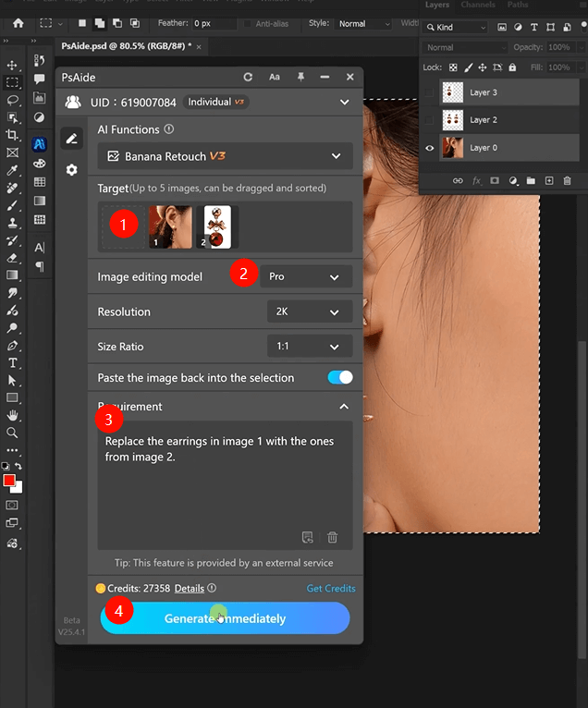Select the Pen tool
Image resolution: width=588 pixels, height=708 pixels.
[12, 346]
